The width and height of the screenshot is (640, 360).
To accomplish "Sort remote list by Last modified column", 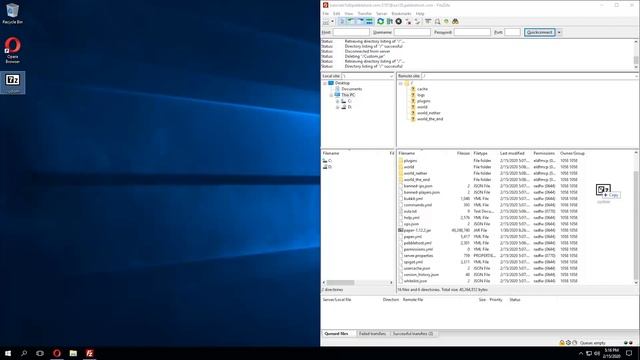I will 512,153.
